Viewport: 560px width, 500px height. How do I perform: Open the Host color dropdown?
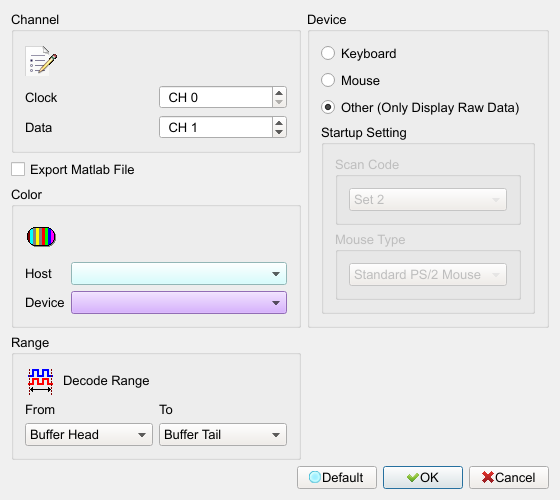[179, 274]
